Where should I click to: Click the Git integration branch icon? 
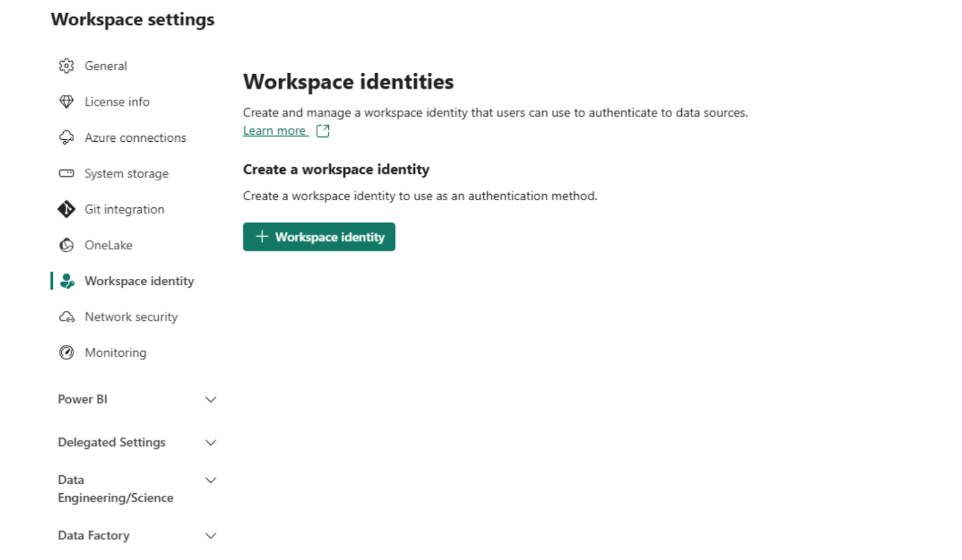pos(67,209)
